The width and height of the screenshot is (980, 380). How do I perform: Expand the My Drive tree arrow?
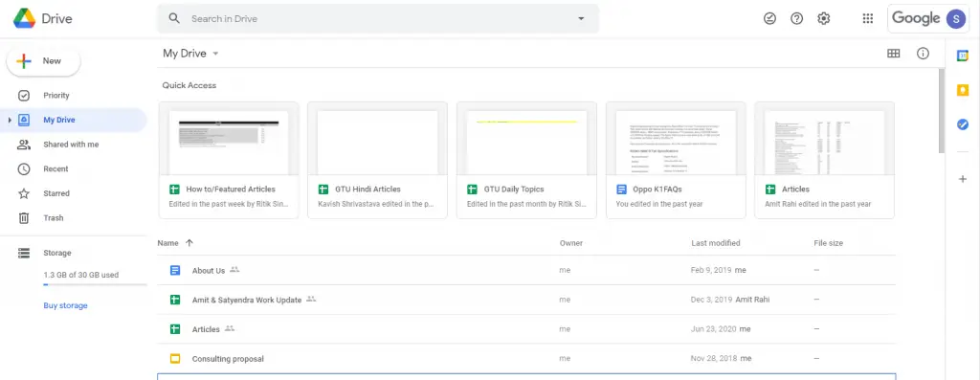(10, 120)
